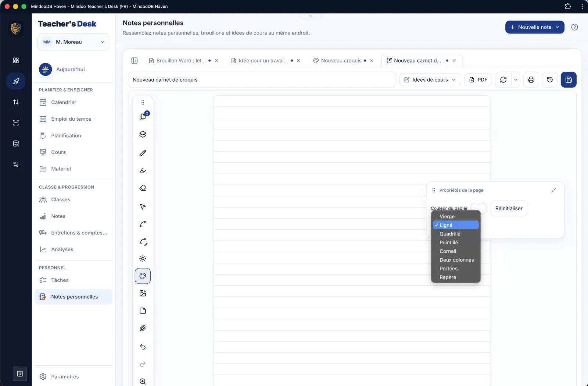This screenshot has height=386, width=588.
Task: Choose Repère paper style
Action: click(x=456, y=277)
